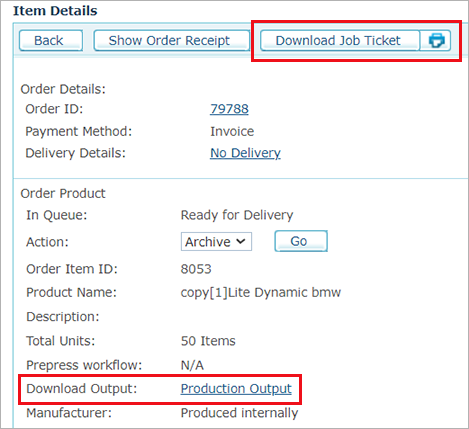Download the Production Output file
The width and height of the screenshot is (469, 429).
point(236,389)
